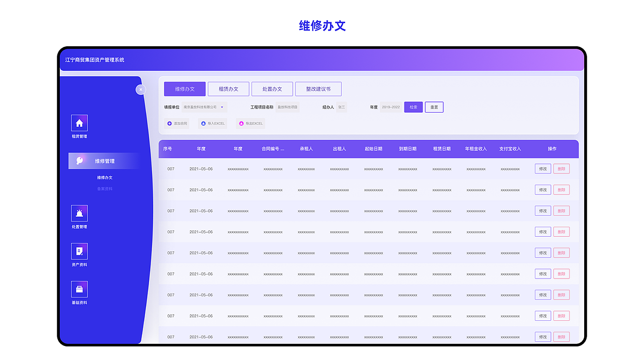The image size is (644, 362).
Task: Click the 基础资料 briefcase icon
Action: [x=79, y=289]
